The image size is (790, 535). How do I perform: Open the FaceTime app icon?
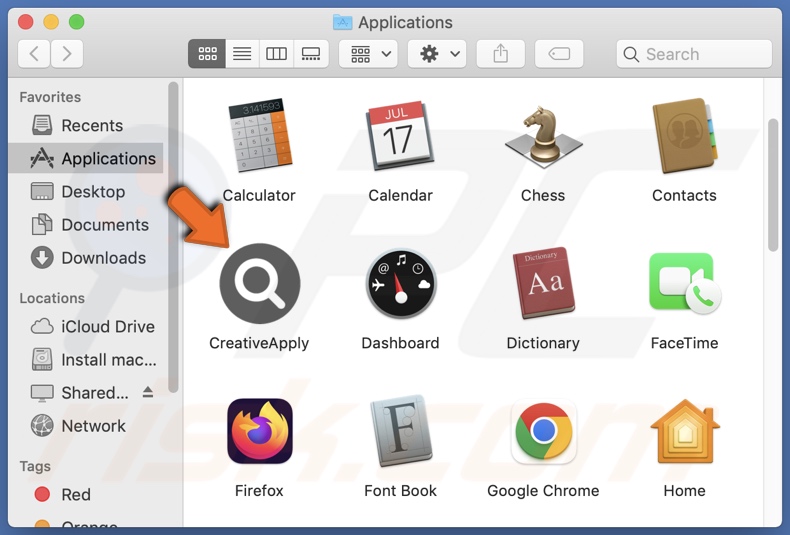685,283
